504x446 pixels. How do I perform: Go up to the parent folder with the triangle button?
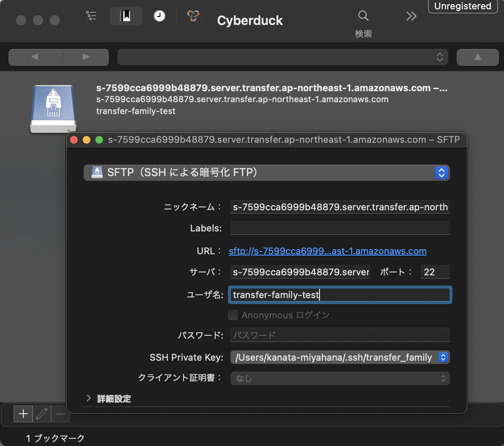[x=478, y=57]
